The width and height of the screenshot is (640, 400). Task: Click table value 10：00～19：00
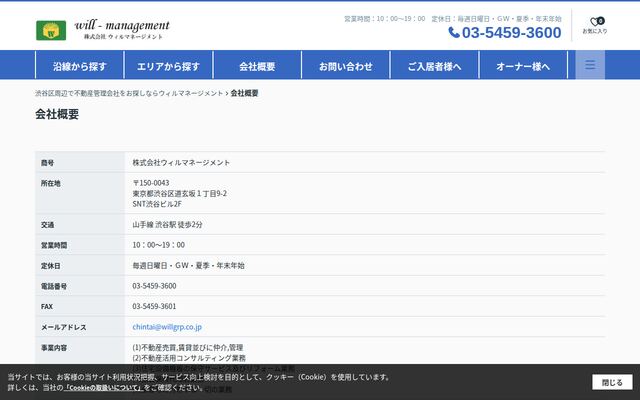tap(158, 245)
